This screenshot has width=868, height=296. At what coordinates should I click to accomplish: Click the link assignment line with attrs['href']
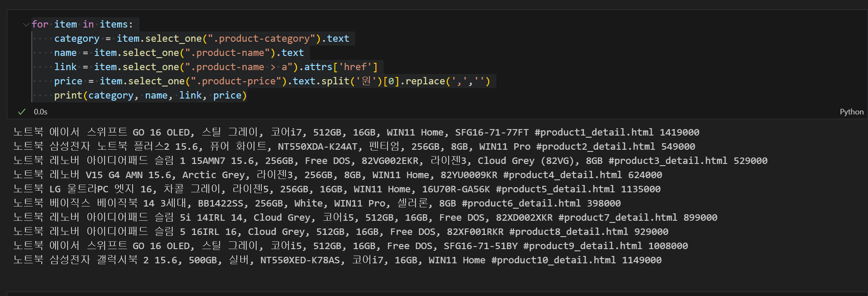[216, 67]
